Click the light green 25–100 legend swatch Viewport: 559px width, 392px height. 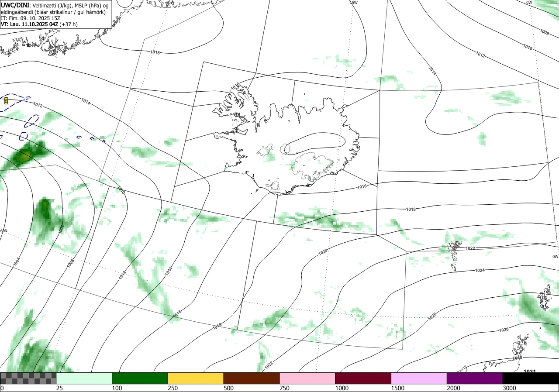point(84,378)
